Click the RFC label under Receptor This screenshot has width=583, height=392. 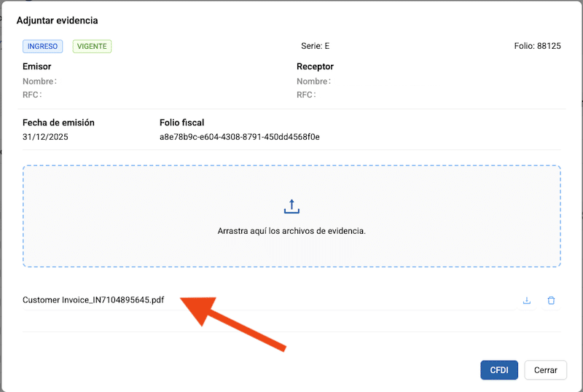306,95
